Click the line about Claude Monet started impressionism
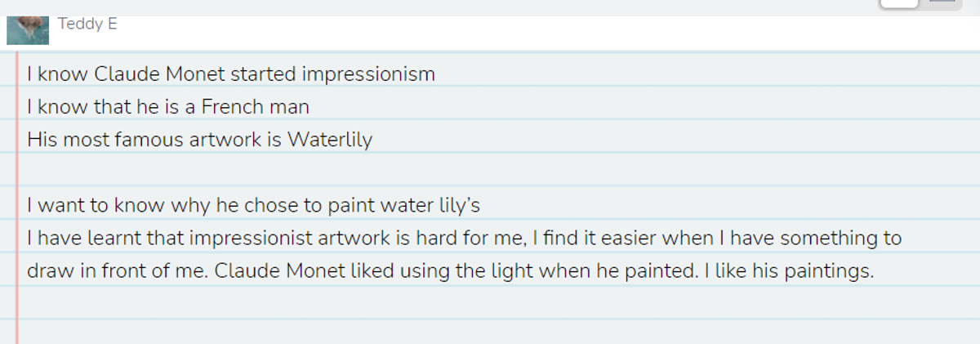The image size is (980, 344). click(231, 74)
